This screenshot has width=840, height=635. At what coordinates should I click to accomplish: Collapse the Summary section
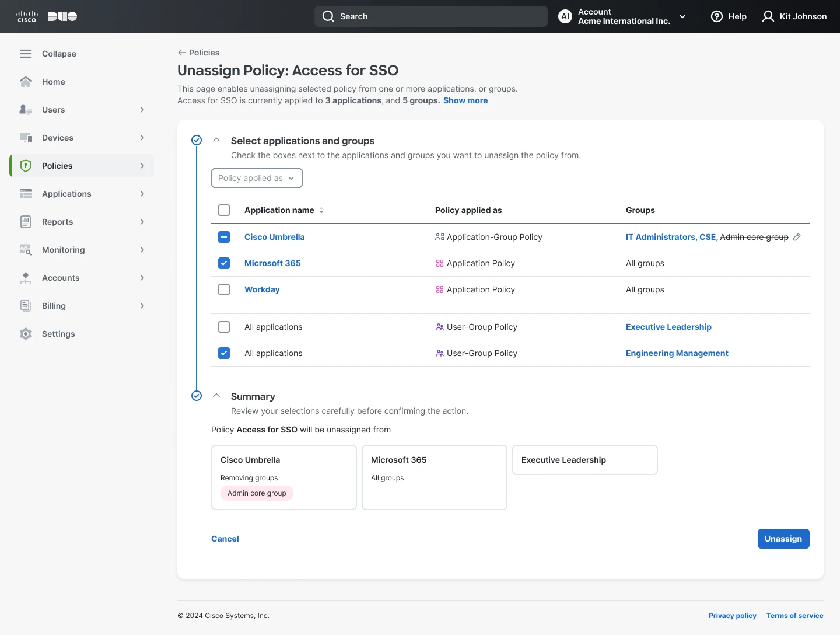coord(216,395)
